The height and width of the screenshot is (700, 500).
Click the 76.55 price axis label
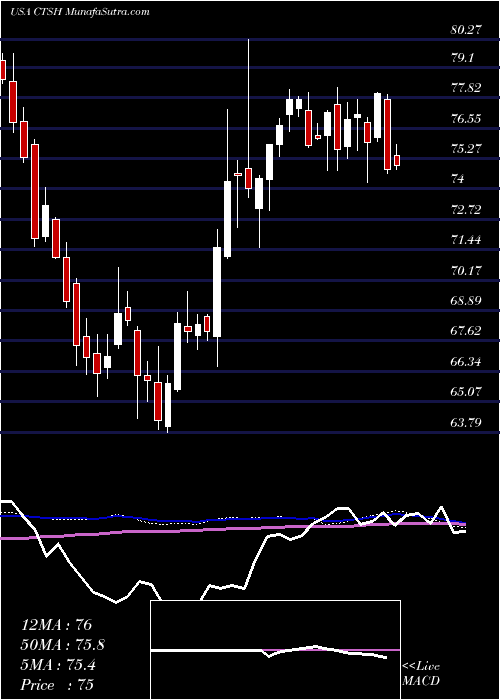[467, 119]
